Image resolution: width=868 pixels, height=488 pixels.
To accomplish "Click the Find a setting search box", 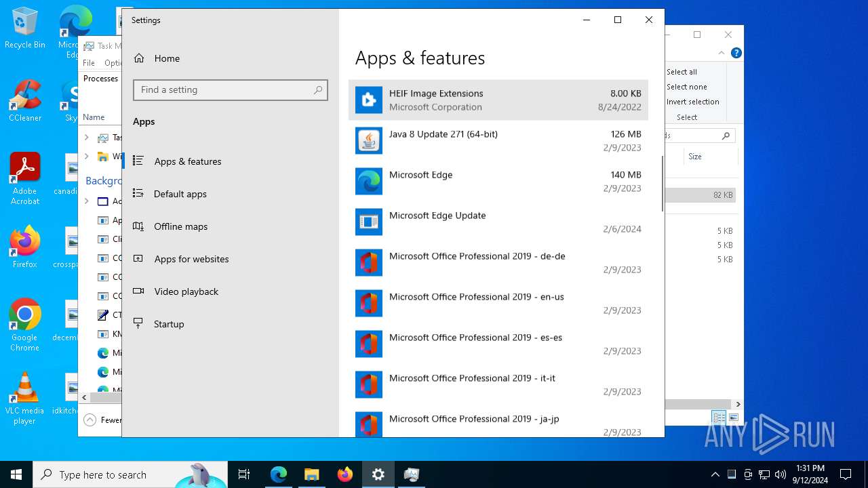I will coord(231,89).
